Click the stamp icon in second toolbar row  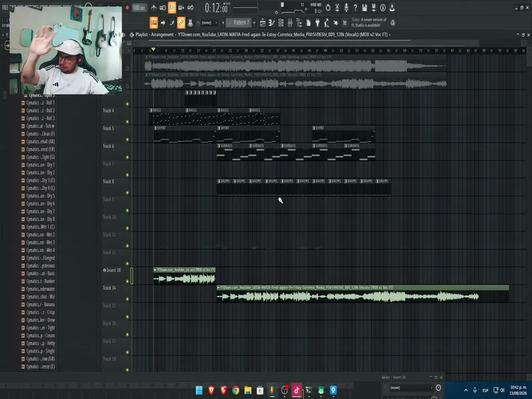190,23
